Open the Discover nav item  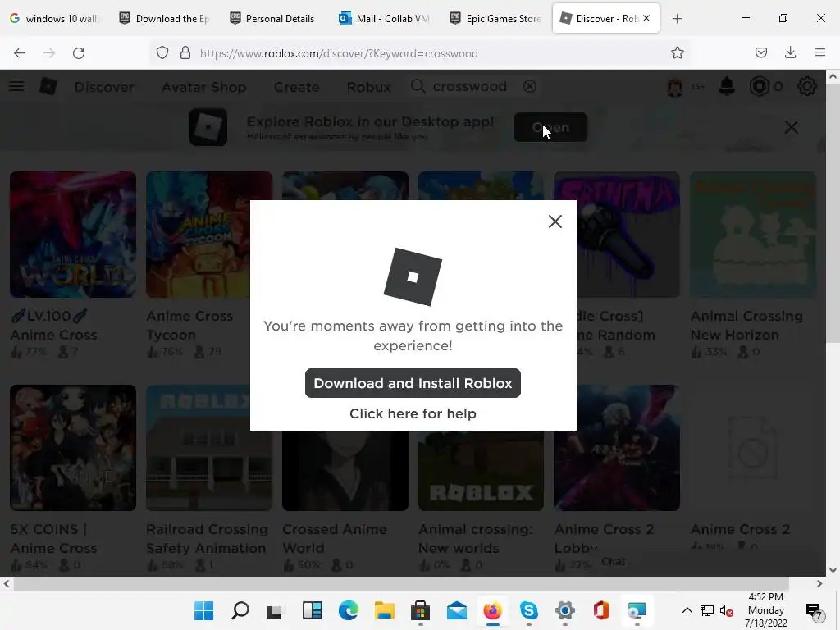coord(104,87)
